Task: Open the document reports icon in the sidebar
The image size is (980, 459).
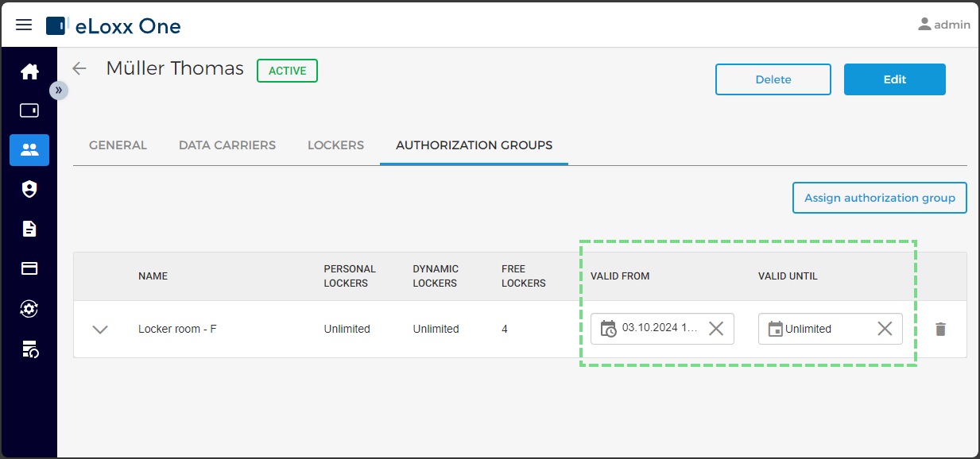Action: (x=29, y=229)
